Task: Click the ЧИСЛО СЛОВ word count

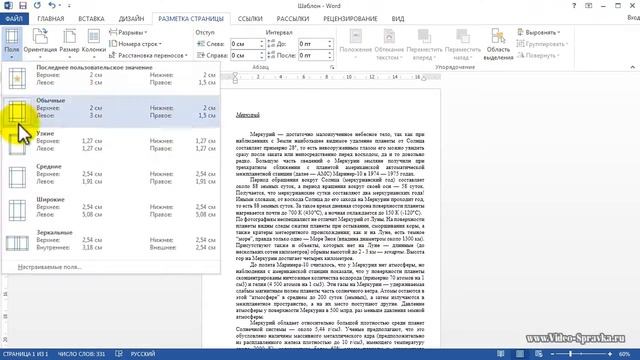Action: [x=81, y=354]
